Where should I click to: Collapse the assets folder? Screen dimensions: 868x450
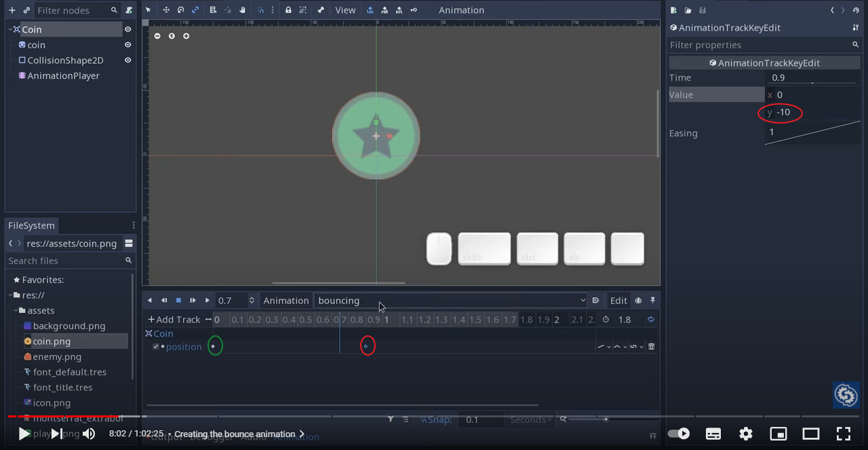click(x=16, y=310)
